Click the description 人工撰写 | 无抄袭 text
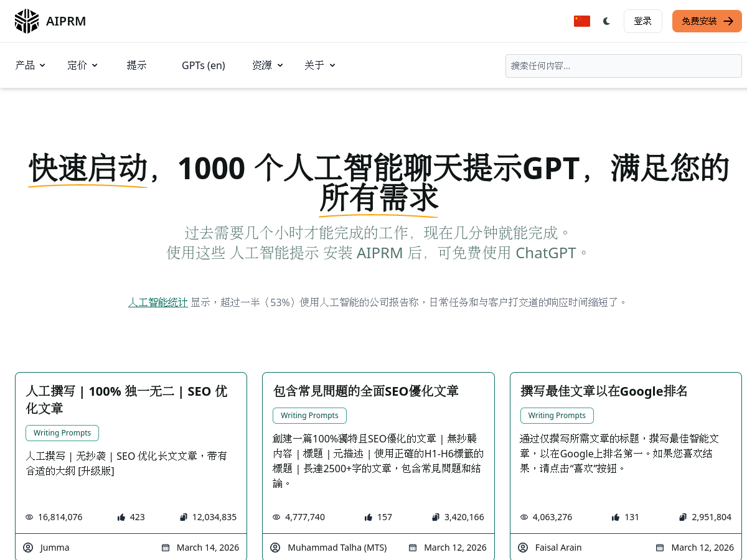The width and height of the screenshot is (747, 560). point(126,463)
